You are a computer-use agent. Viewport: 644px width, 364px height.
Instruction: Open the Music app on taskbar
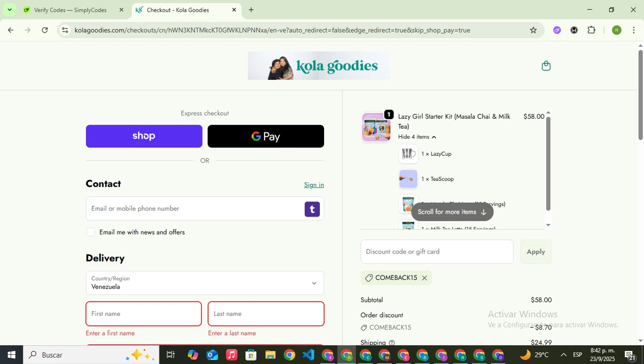[x=231, y=355]
